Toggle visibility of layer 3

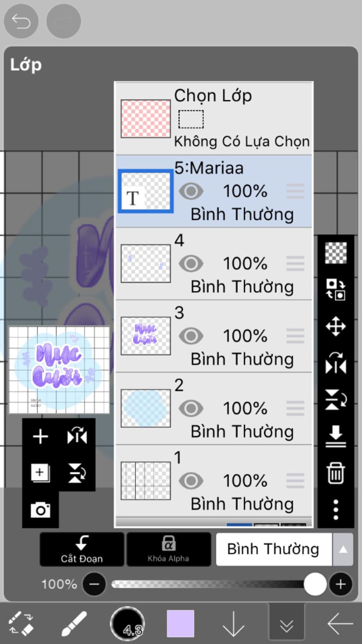tap(191, 336)
